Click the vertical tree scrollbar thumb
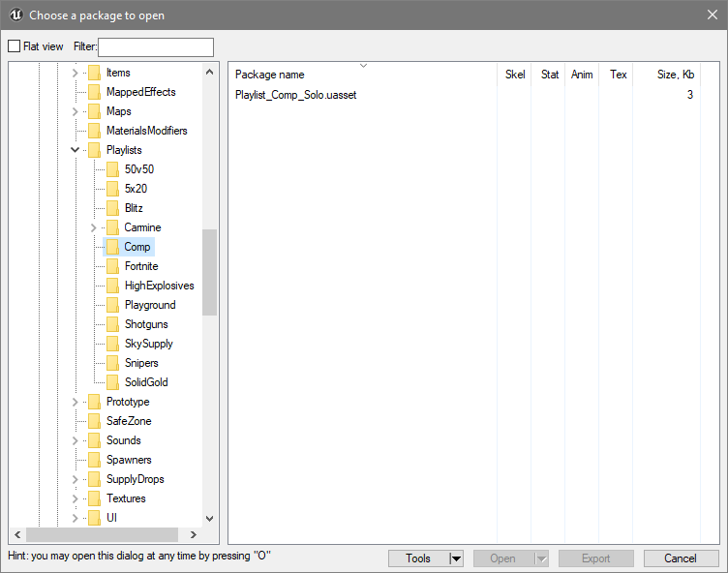 coord(209,272)
